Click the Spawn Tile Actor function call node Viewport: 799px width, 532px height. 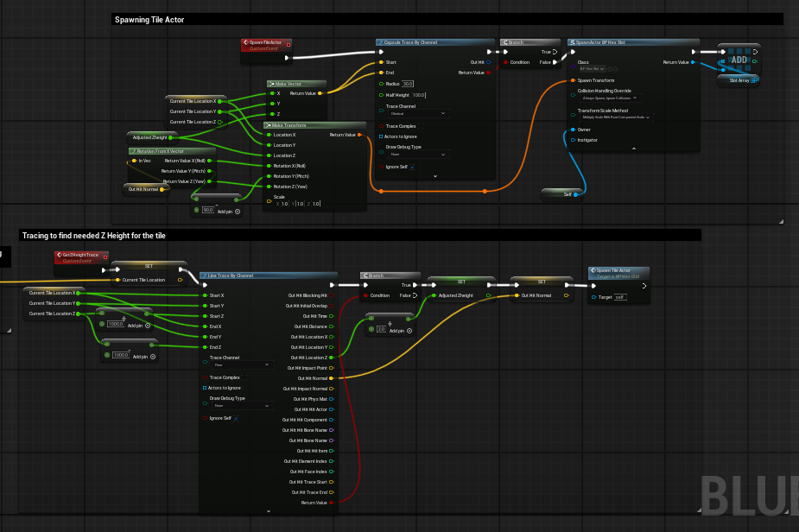coord(614,270)
